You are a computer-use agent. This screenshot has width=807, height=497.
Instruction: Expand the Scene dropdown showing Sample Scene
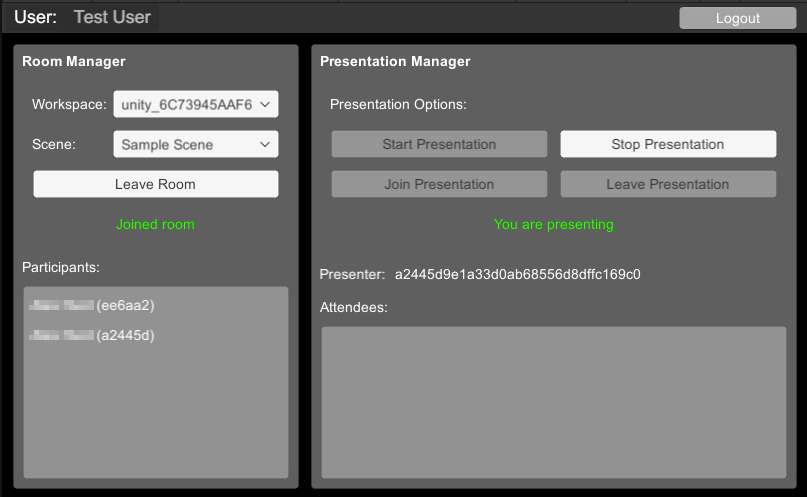195,145
